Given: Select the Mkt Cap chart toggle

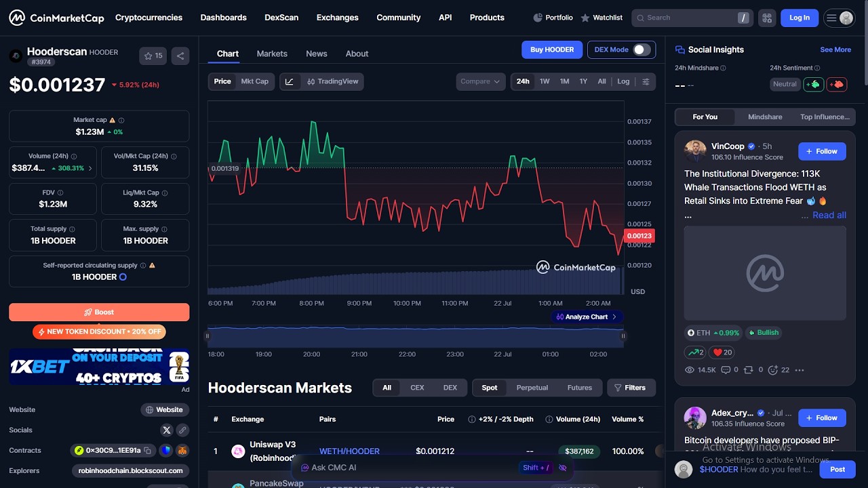Looking at the screenshot, I should (255, 81).
